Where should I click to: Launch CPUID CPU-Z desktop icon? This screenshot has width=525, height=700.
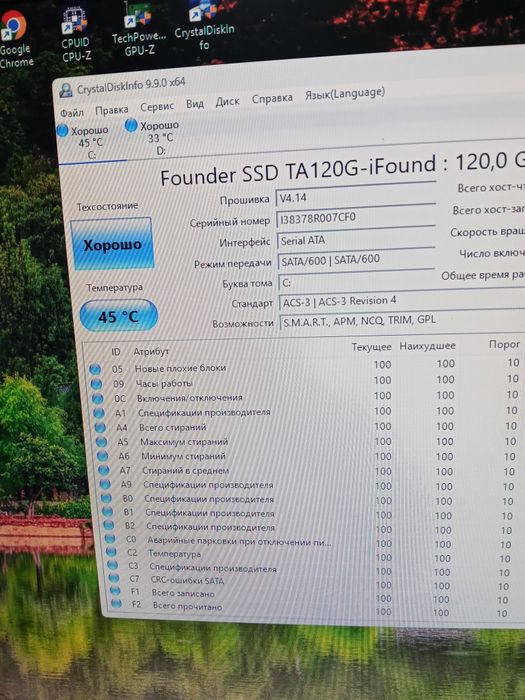click(x=76, y=35)
